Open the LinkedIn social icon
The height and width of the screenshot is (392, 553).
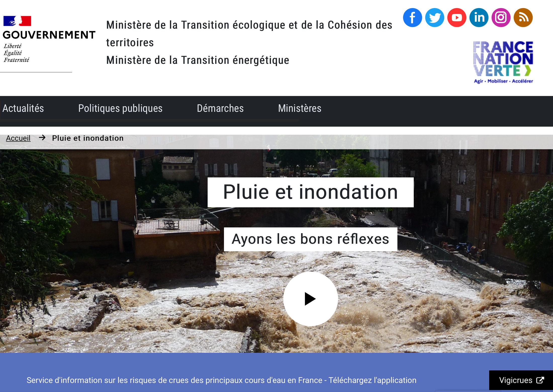point(479,18)
